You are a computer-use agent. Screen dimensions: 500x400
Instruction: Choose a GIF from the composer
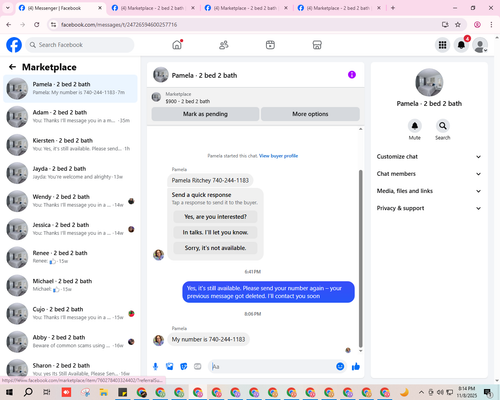(x=198, y=367)
